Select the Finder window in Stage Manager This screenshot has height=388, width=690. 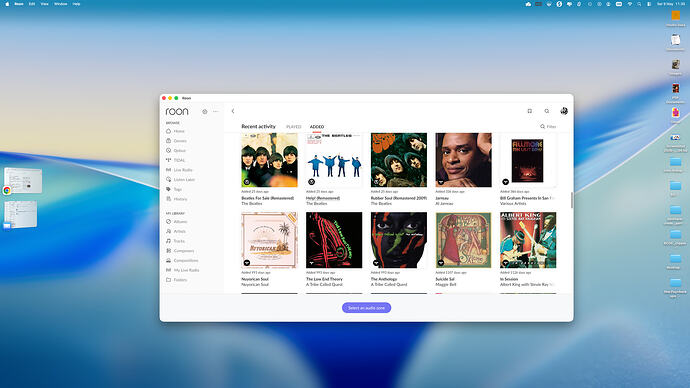(x=21, y=214)
